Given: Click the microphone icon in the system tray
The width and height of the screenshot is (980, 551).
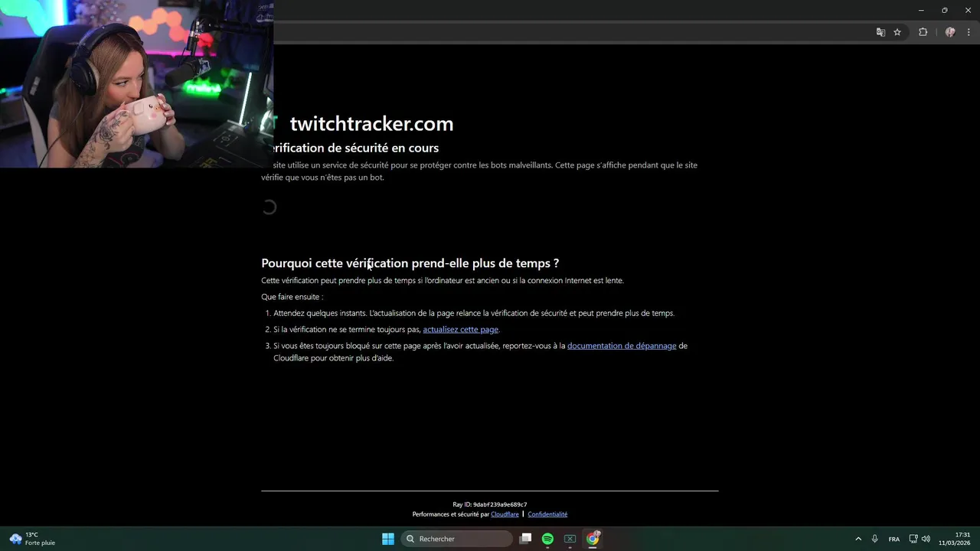Looking at the screenshot, I should point(874,539).
